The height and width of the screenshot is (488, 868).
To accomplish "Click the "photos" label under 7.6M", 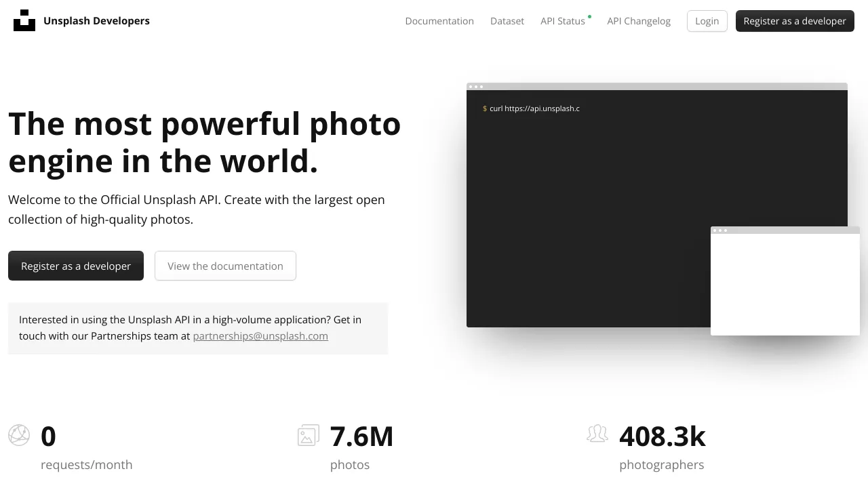I will coord(350,465).
